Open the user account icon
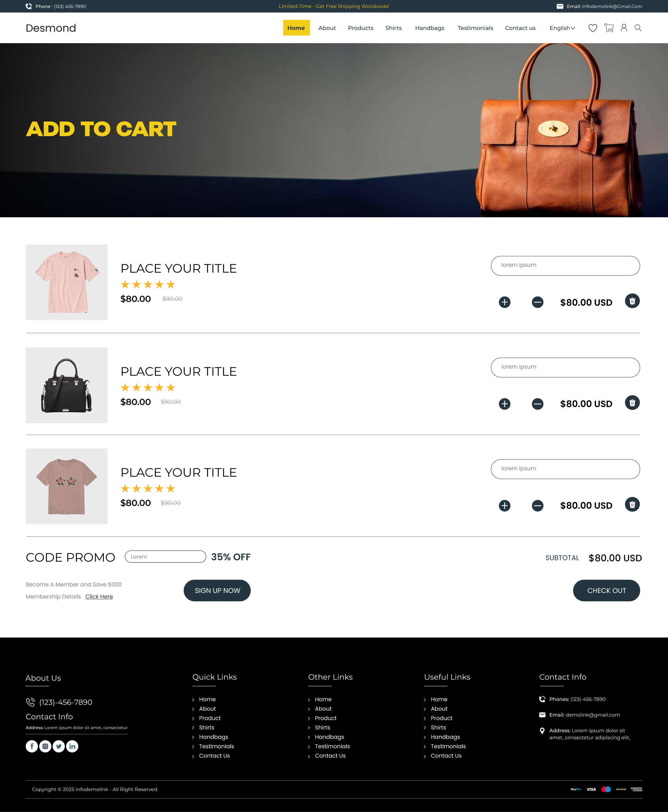 [x=624, y=28]
